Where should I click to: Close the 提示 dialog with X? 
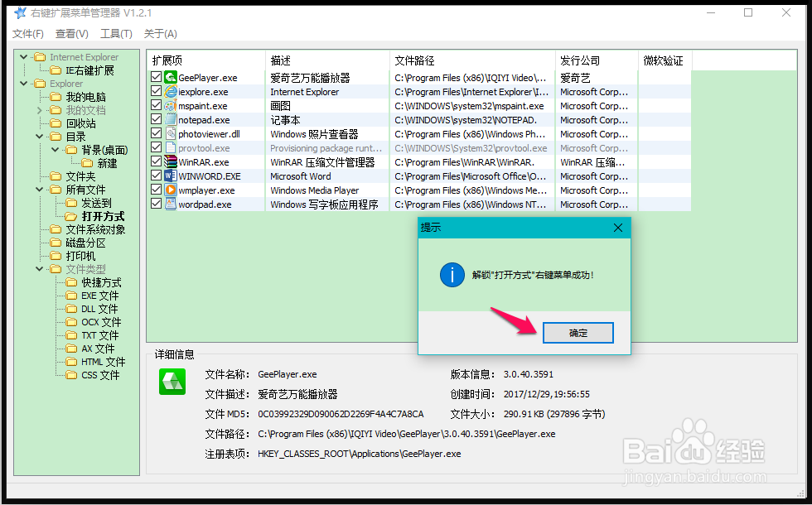pyautogui.click(x=618, y=228)
